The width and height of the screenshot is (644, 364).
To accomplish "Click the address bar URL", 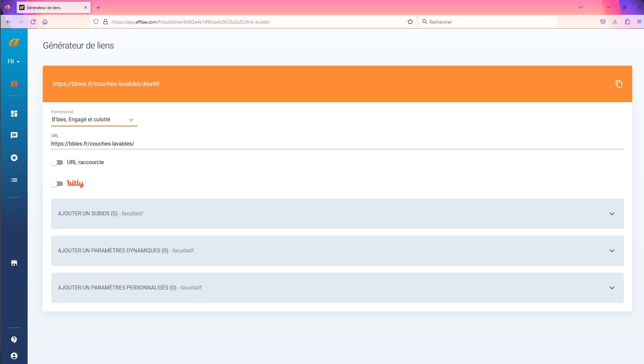I will pyautogui.click(x=191, y=22).
